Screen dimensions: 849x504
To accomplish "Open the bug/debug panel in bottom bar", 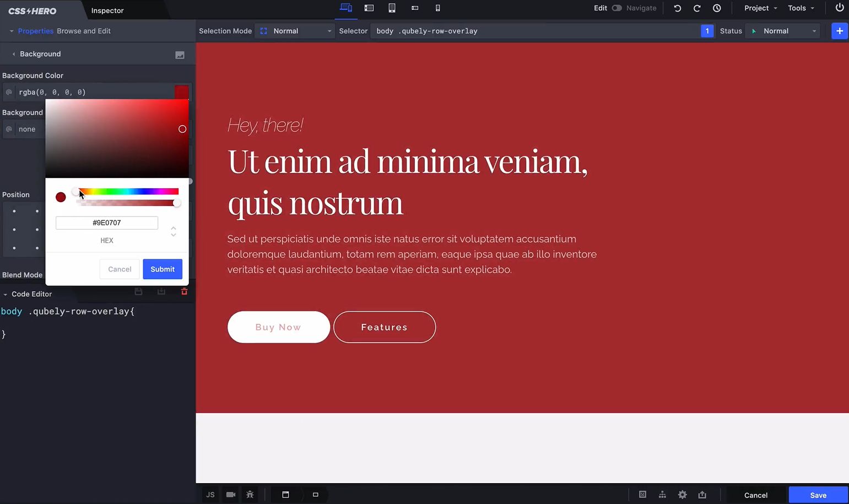I will (x=250, y=495).
